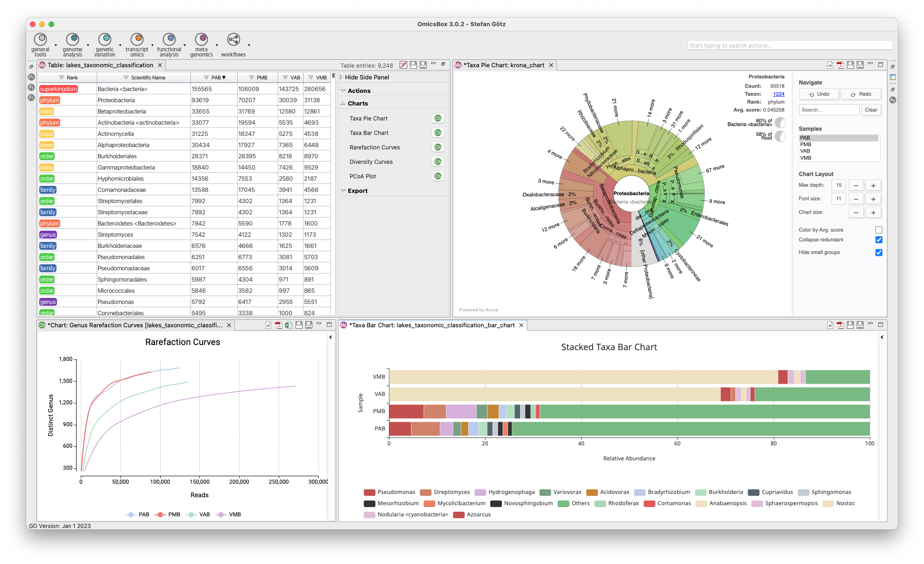924x564 pixels.
Task: Open taxon link 1224
Action: pos(778,94)
